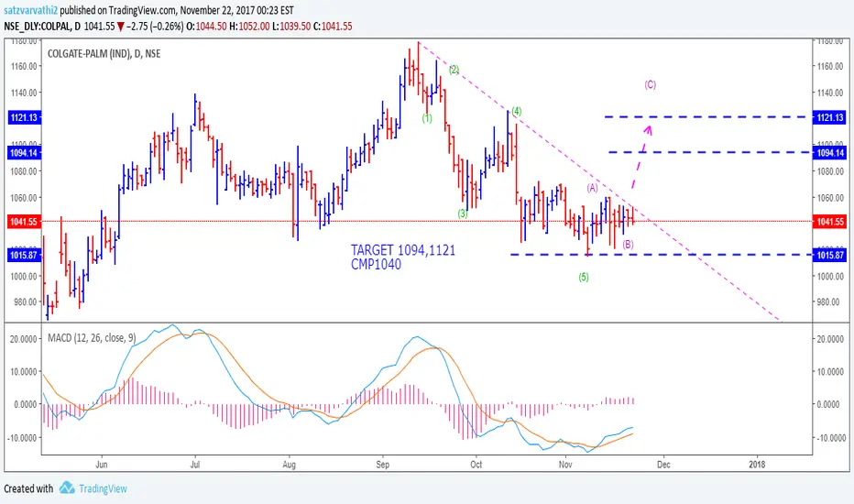Screen dimensions: 854x504
Task: Click the 0.0000 tick on MACD left axis
Action: click(x=26, y=404)
